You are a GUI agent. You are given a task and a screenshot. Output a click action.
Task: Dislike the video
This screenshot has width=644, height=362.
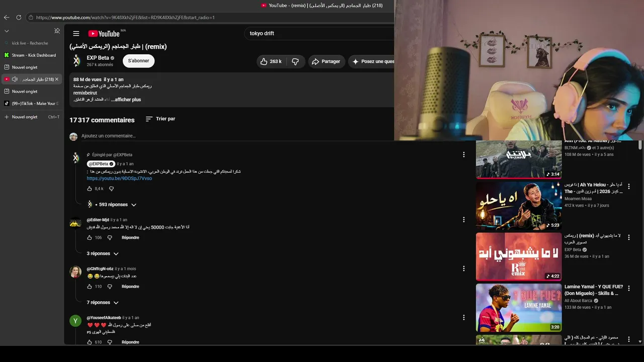click(x=295, y=61)
